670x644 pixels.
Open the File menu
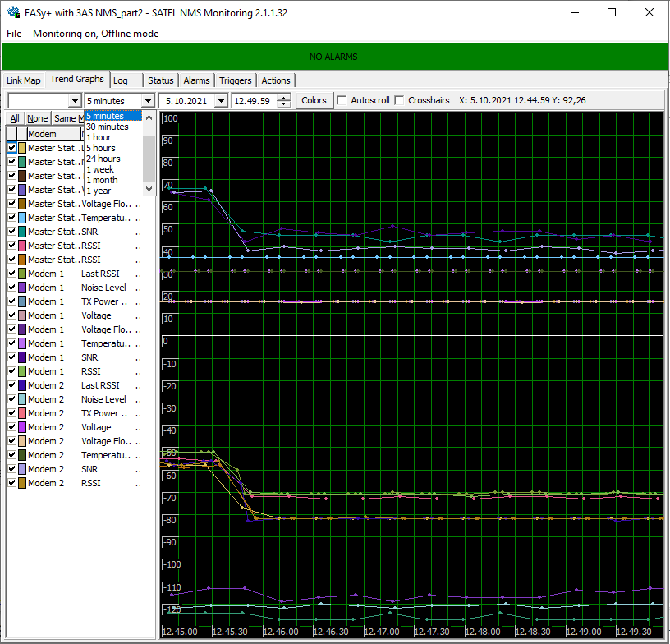(x=14, y=34)
